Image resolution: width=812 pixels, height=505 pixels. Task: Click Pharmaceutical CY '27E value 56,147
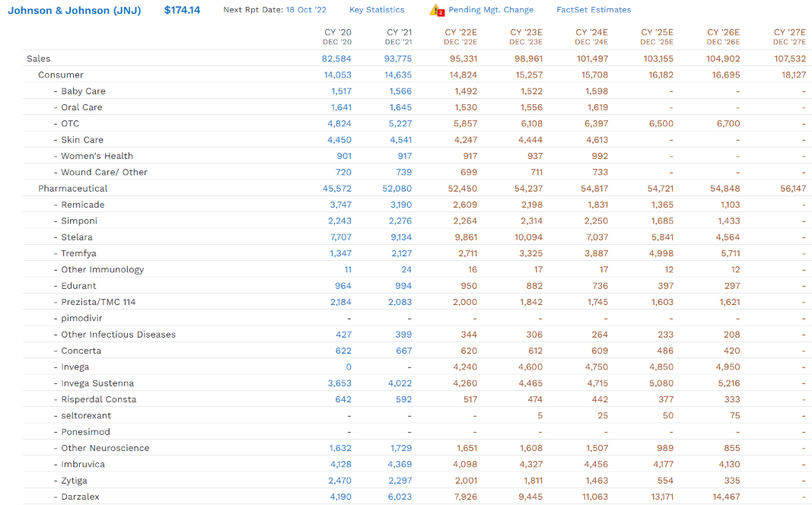click(793, 189)
